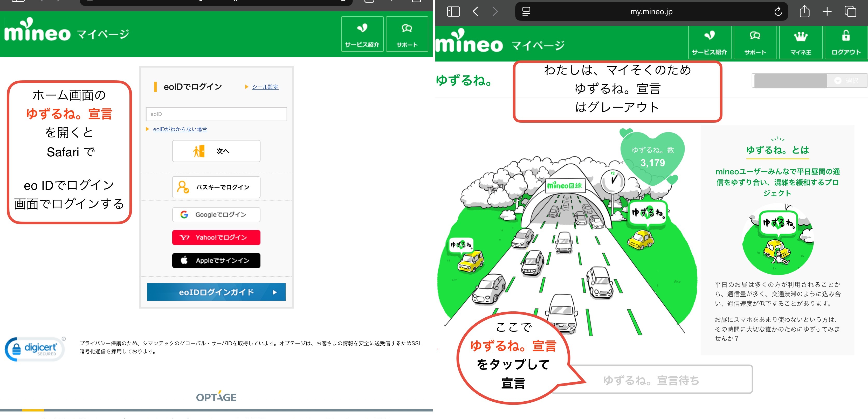Go back with Safari back arrow
Viewport: 868px width, 419px height.
pyautogui.click(x=476, y=12)
